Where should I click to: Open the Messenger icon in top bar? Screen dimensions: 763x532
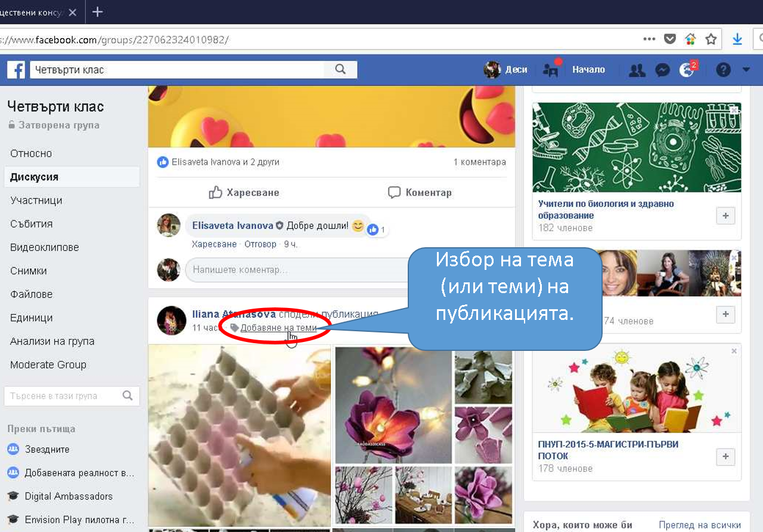pyautogui.click(x=662, y=70)
